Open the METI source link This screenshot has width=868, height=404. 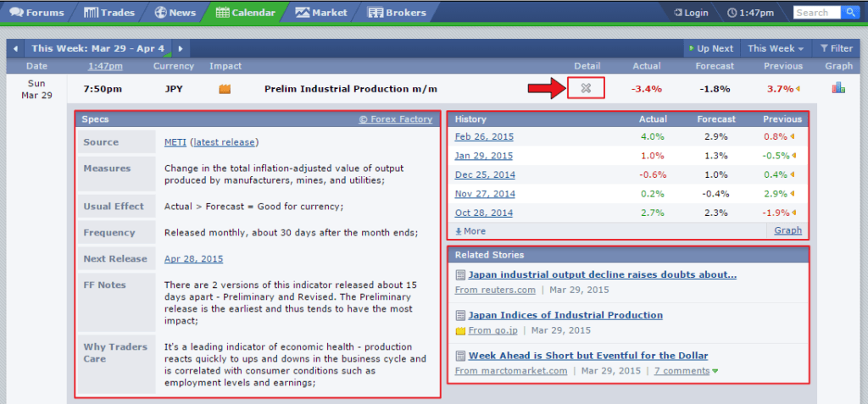[175, 142]
